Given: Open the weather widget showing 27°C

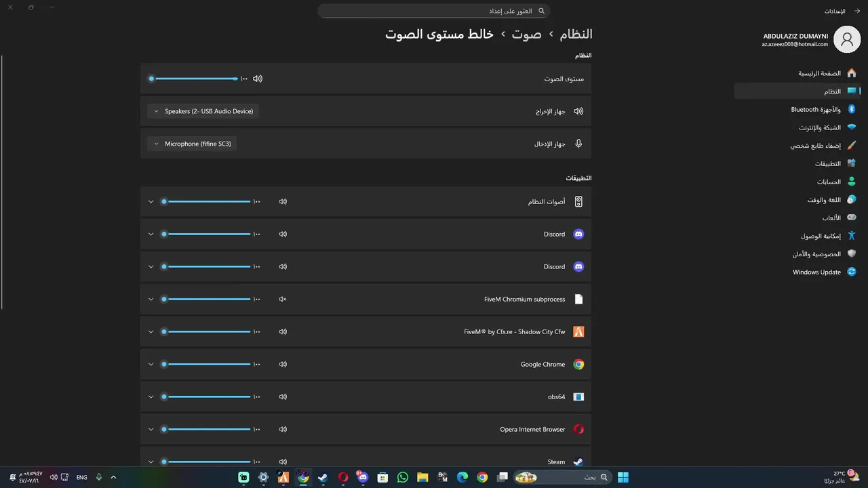Looking at the screenshot, I should coord(841,477).
